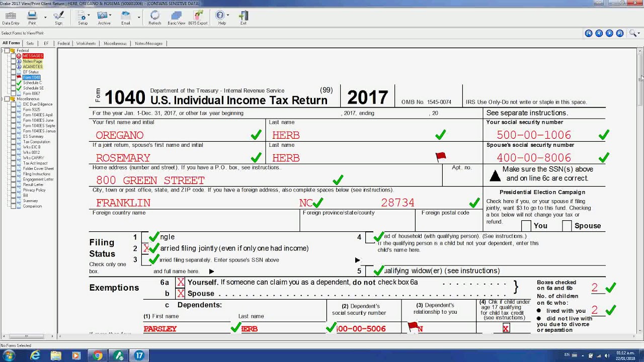Image resolution: width=644 pixels, height=362 pixels.
Task: Open the zoom level dropdown arrow
Action: pyautogui.click(x=638, y=34)
